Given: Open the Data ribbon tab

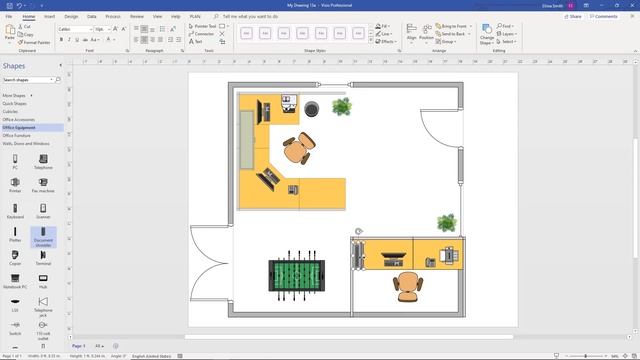Looking at the screenshot, I should 91,16.
